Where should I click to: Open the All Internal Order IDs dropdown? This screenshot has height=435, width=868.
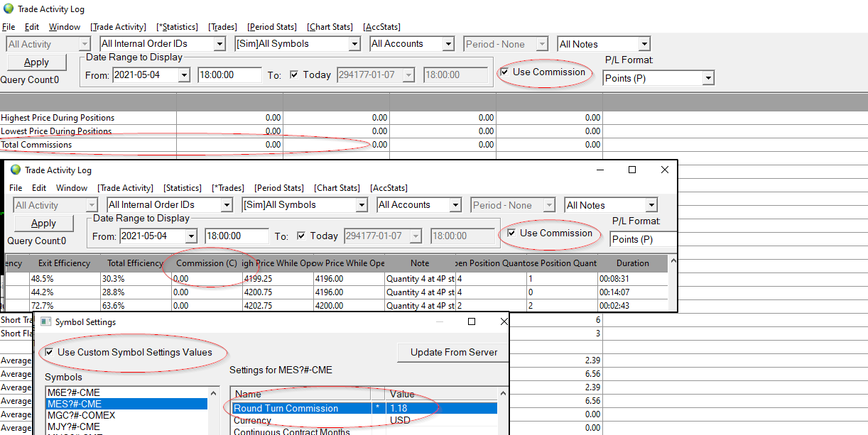coord(220,44)
